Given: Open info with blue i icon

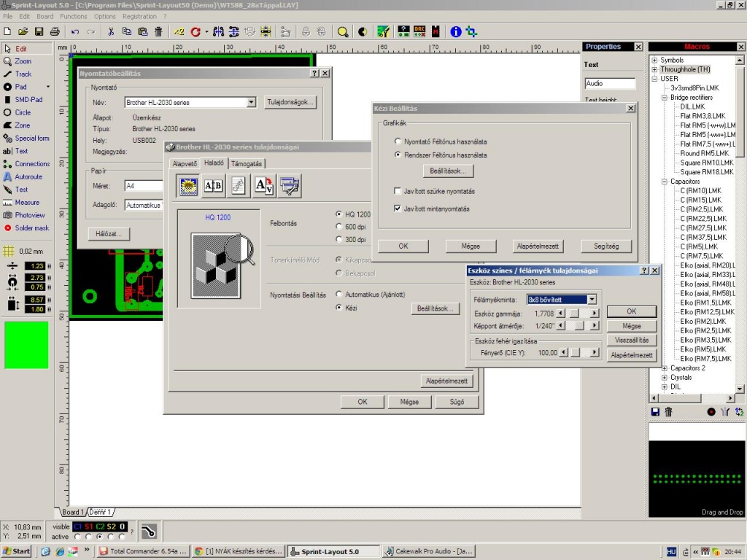Looking at the screenshot, I should (x=456, y=32).
